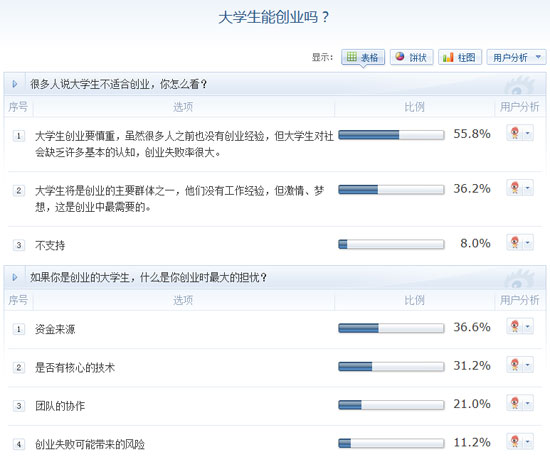This screenshot has height=462, width=550.
Task: Open user analysis icon for 36.2% option
Action: [x=520, y=188]
